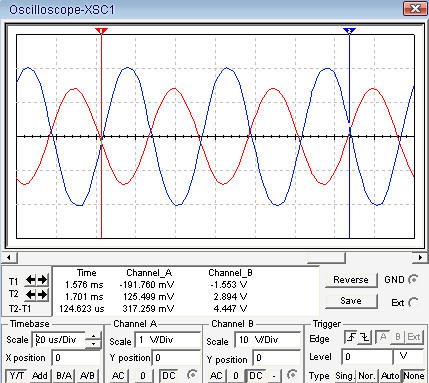
Task: Enable the Ext trigger radio button
Action: click(413, 302)
